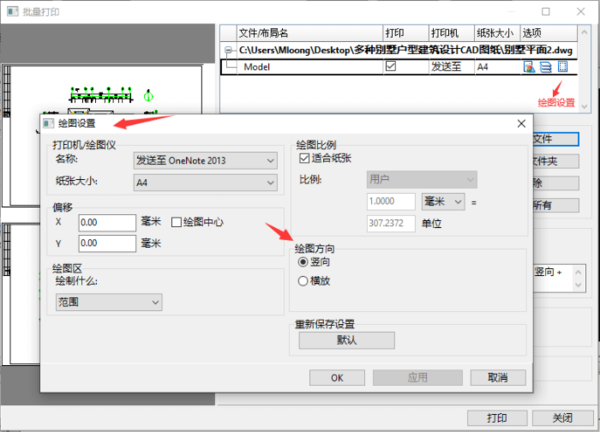Click the X offset input field
This screenshot has height=432, width=600.
click(107, 222)
